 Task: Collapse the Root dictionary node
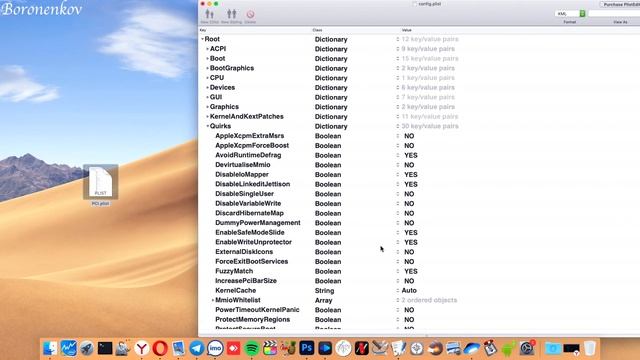202,39
